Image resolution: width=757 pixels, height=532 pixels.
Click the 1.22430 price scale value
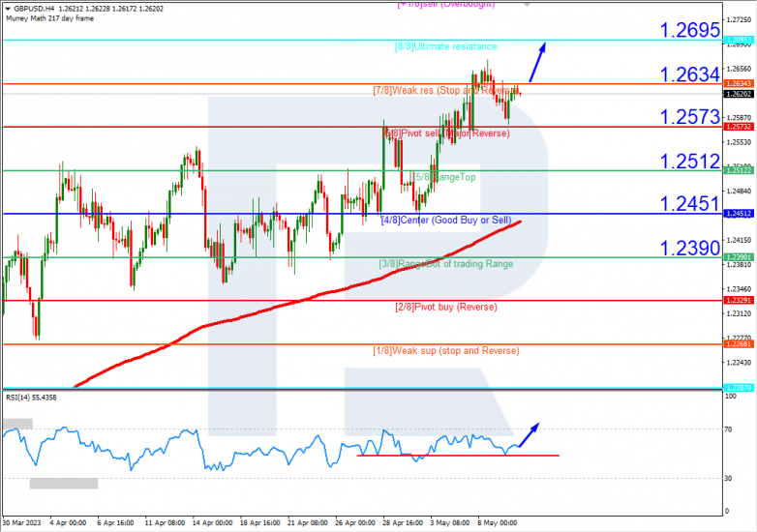[x=740, y=362]
